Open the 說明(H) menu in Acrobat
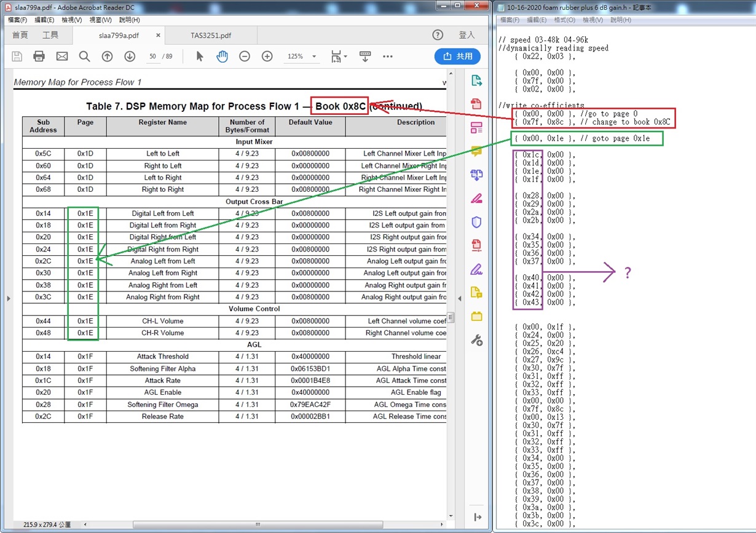Image resolution: width=756 pixels, height=533 pixels. [129, 20]
